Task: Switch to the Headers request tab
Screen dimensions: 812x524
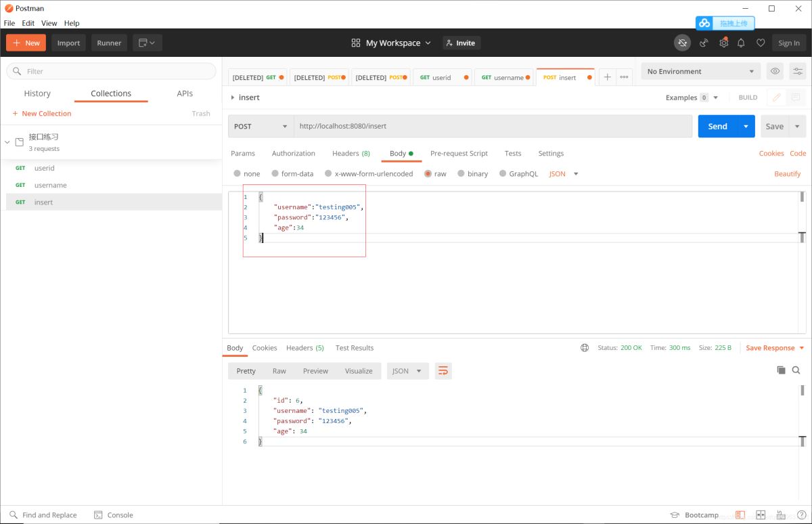Action: [x=351, y=154]
